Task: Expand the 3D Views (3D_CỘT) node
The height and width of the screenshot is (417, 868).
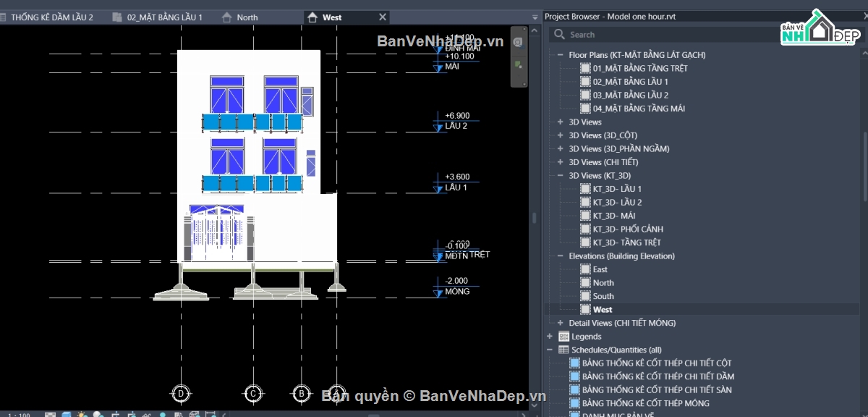Action: pyautogui.click(x=560, y=135)
